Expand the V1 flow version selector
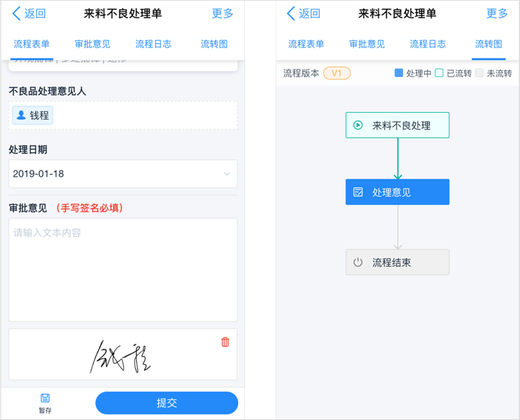 coord(337,72)
